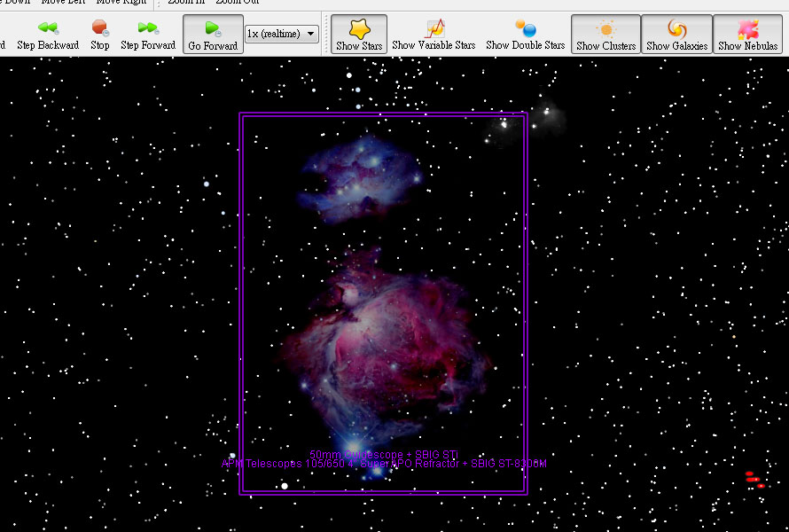Screen dimensions: 789x532
Task: Select the blue nebula above Orion
Action: click(x=363, y=168)
